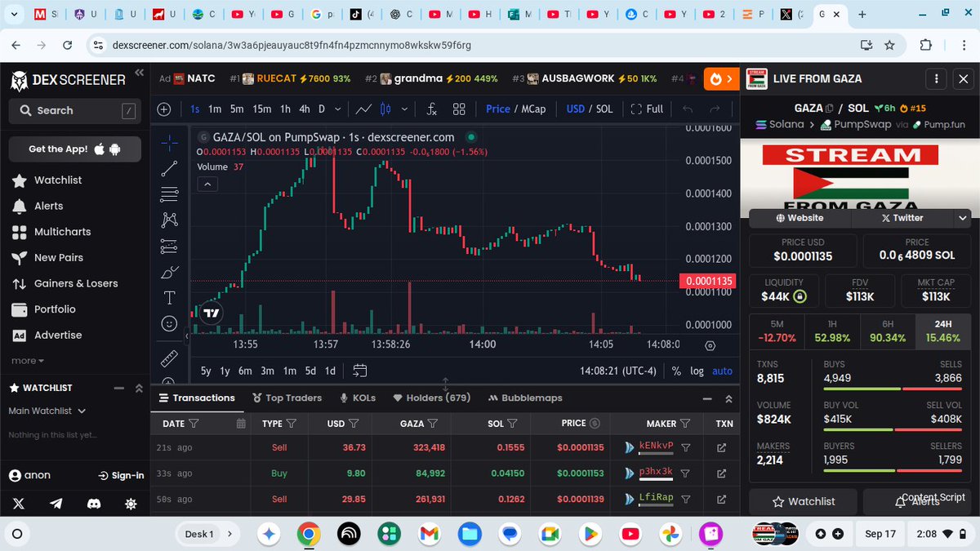Collapse the chart volume legend

207,184
